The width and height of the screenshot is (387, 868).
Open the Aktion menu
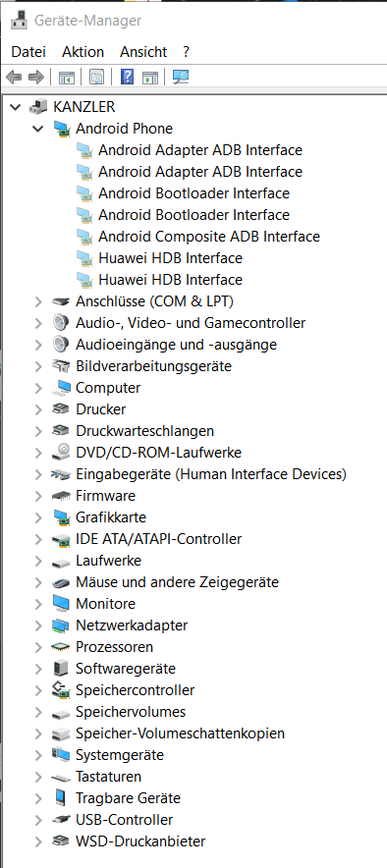83,52
